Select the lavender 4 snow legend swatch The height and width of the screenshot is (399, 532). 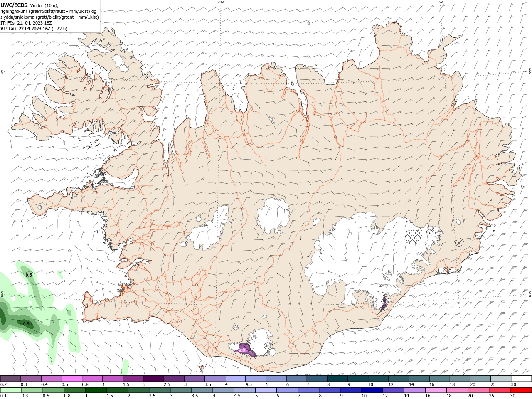(x=235, y=379)
